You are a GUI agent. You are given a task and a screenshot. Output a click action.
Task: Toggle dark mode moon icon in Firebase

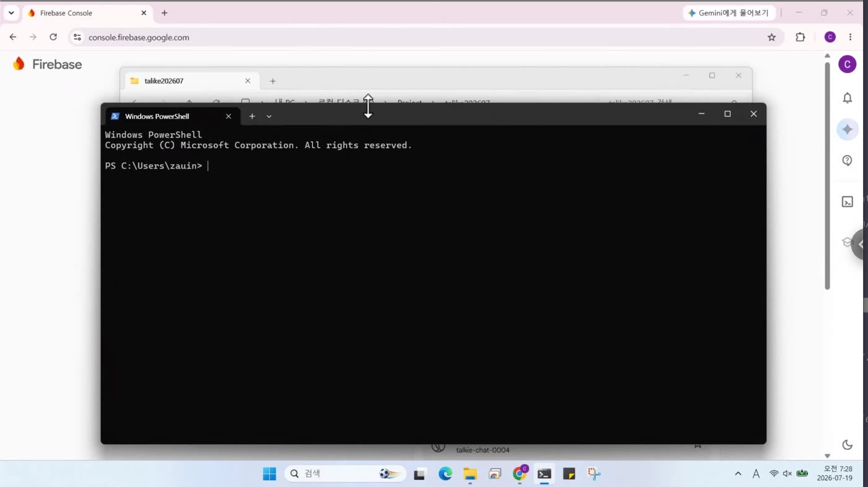pos(847,445)
